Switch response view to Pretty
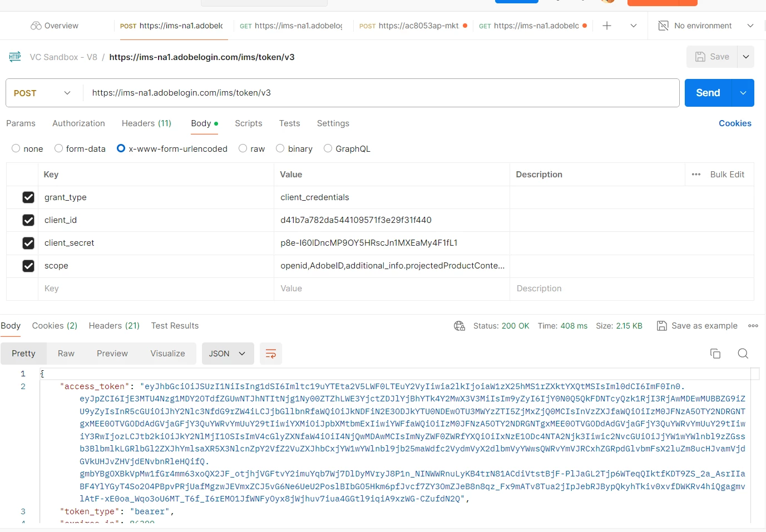The width and height of the screenshot is (766, 532). (x=23, y=354)
